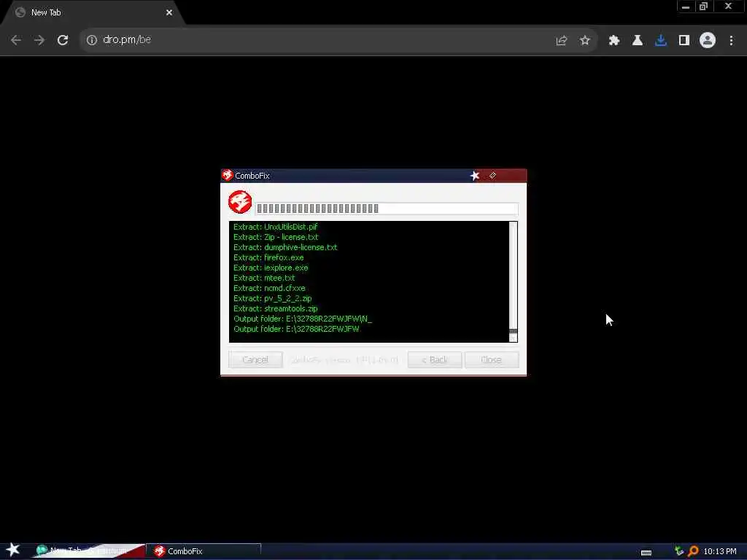Image resolution: width=747 pixels, height=560 pixels.
Task: Click the log scrollbar down arrow
Action: 513,338
